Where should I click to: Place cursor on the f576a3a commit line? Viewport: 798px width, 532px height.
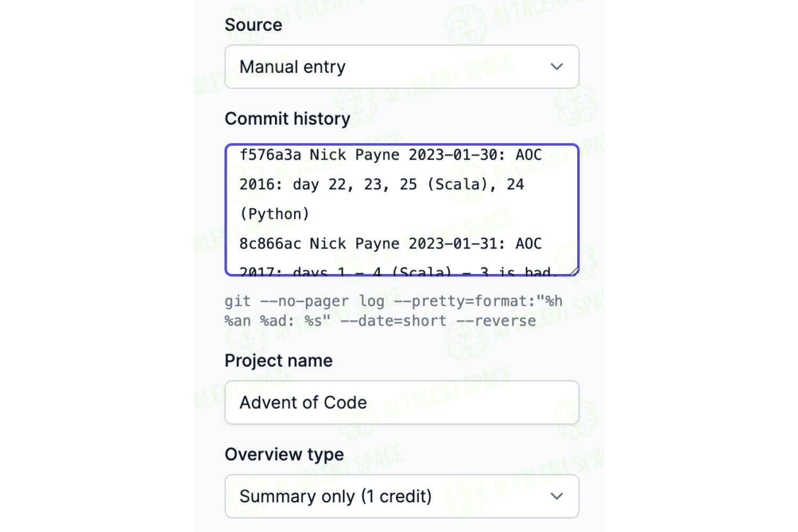(x=390, y=155)
